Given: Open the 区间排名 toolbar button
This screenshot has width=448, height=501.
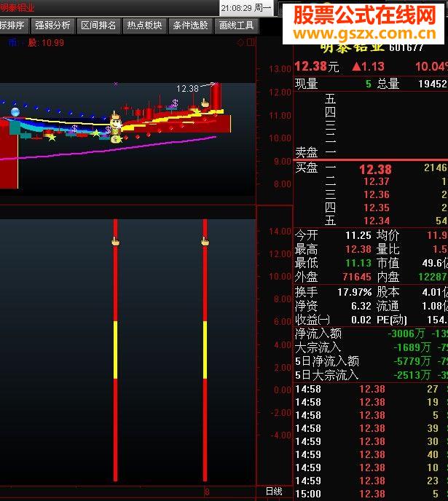Looking at the screenshot, I should point(98,25).
